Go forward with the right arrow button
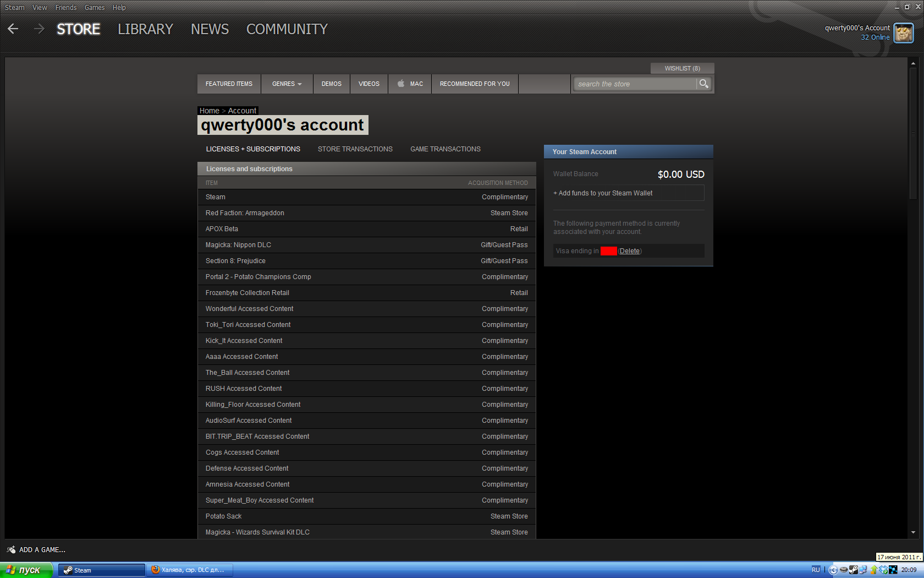Viewport: 924px width, 578px height. (x=39, y=29)
